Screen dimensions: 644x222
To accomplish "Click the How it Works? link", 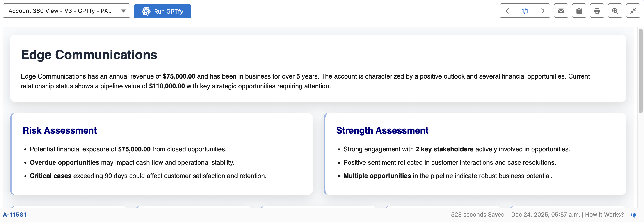I will [604, 215].
